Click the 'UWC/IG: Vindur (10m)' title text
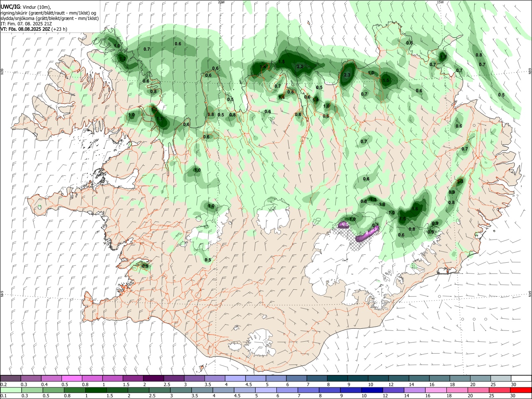The image size is (532, 399). [26, 7]
